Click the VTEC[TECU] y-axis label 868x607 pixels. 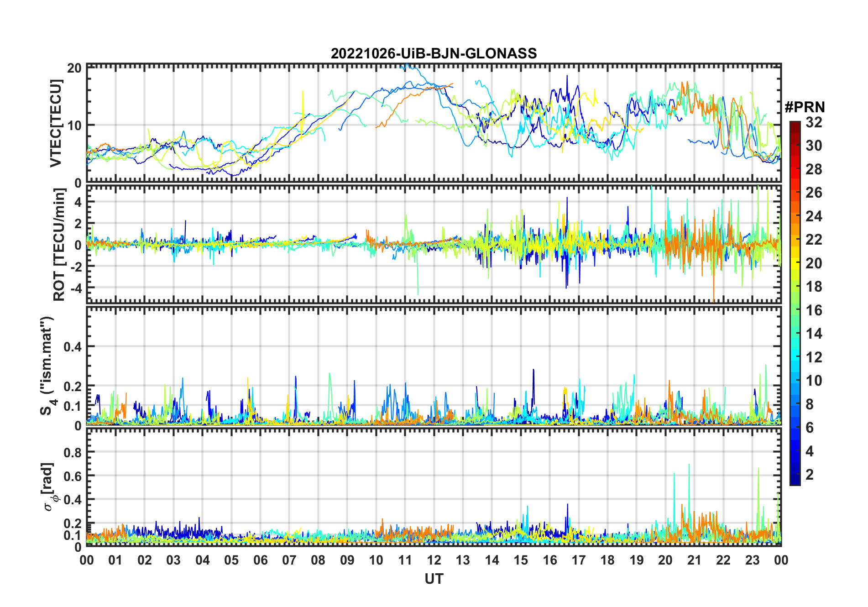56,123
